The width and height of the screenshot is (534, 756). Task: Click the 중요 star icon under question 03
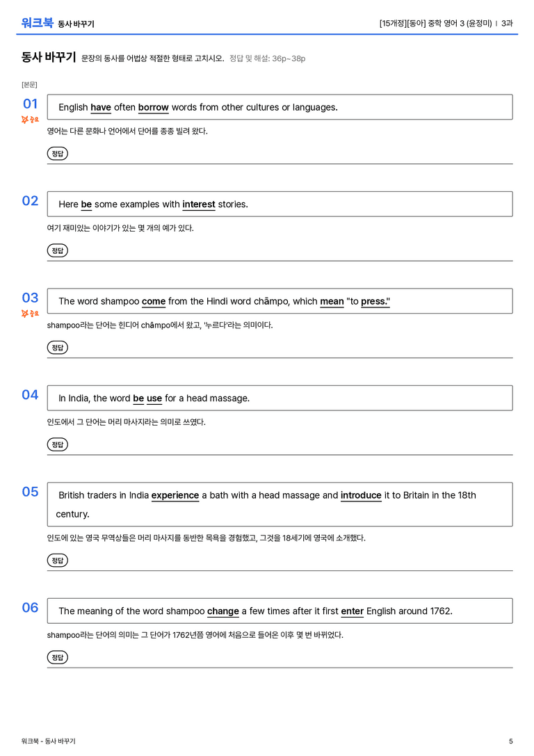tap(30, 314)
